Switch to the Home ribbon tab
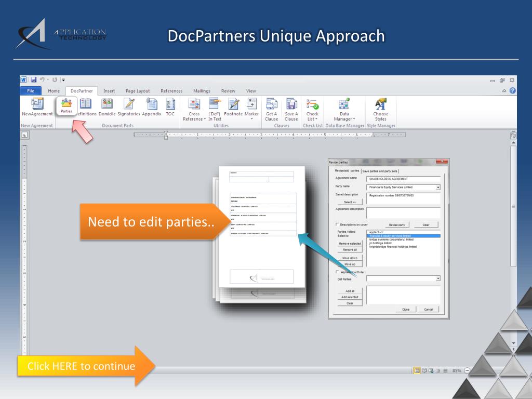Image resolution: width=532 pixels, height=399 pixels. [54, 91]
